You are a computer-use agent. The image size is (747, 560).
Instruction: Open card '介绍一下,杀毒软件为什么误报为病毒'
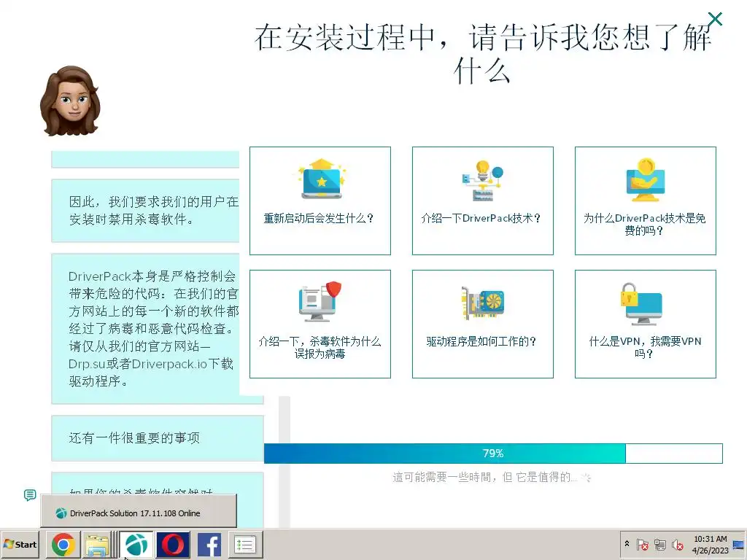(320, 324)
